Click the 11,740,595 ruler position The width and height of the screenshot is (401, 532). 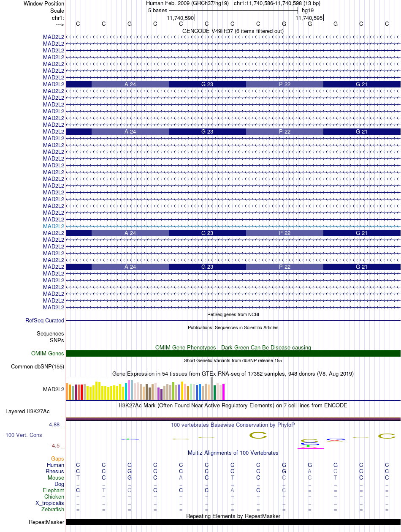click(x=309, y=18)
